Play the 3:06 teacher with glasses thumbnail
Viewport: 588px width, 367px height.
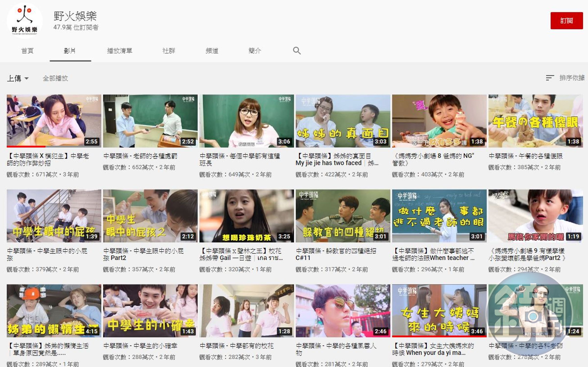(x=246, y=121)
